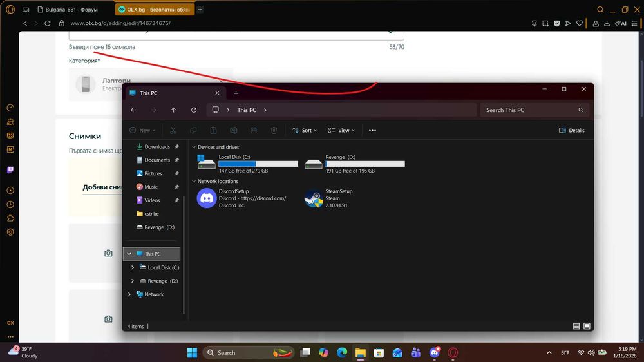Click the Share icon in Explorer toolbar

pyautogui.click(x=253, y=130)
